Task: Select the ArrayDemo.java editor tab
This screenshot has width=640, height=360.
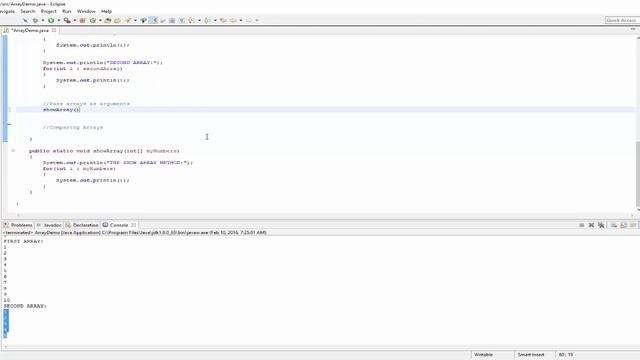Action: click(30, 31)
